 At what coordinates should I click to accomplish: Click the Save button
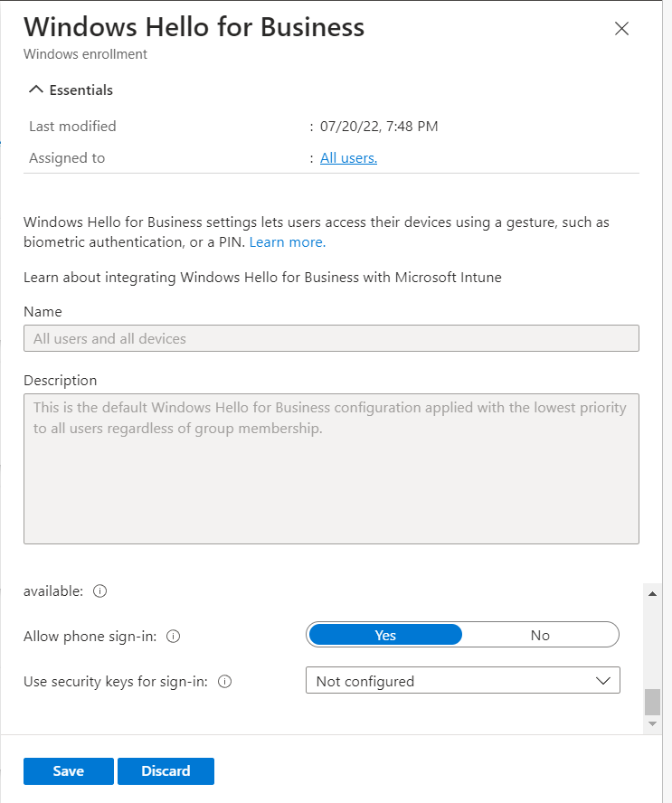68,770
